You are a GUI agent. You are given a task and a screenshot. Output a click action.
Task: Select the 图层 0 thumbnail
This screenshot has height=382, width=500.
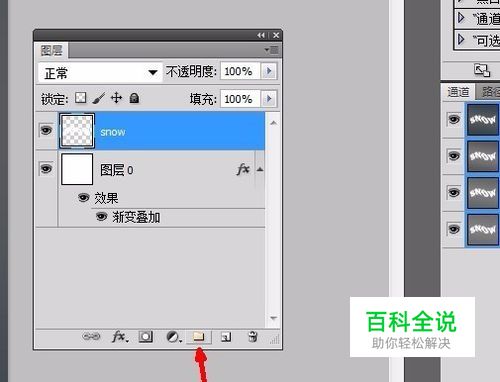[77, 169]
